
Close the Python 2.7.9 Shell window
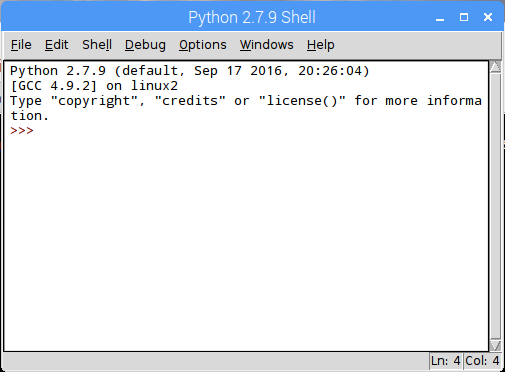point(488,17)
